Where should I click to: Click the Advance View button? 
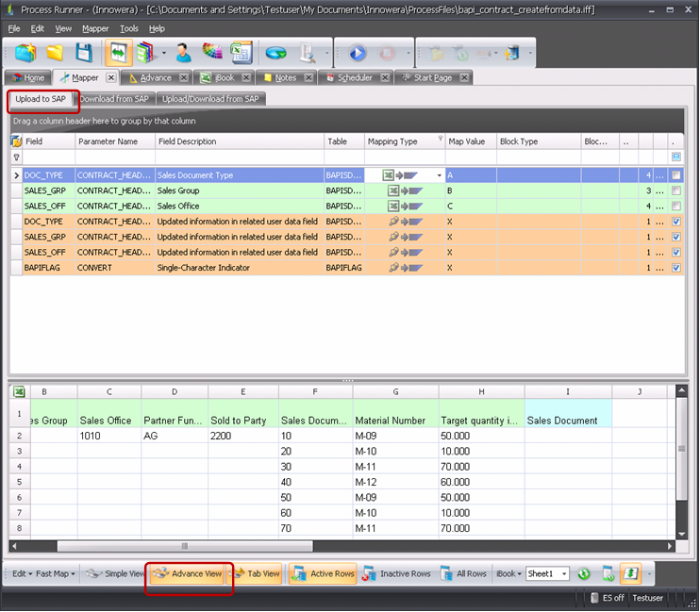[189, 573]
